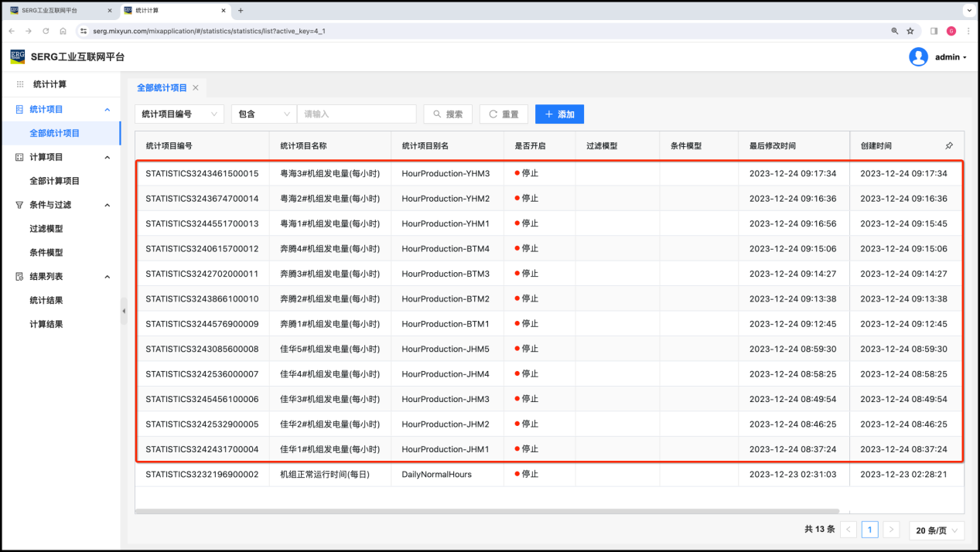Click the SERG platform logo
Screen dimensions: 980x552
click(x=17, y=56)
